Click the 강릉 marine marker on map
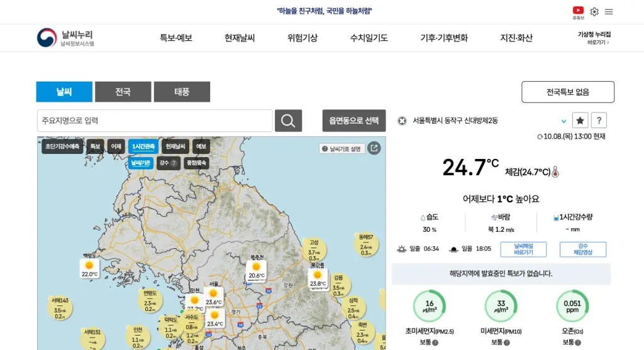 coord(338,285)
